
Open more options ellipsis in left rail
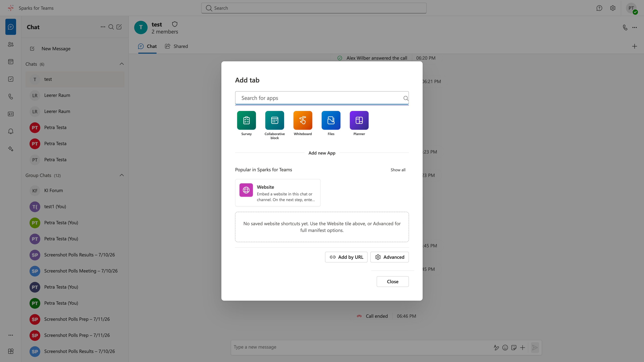[x=11, y=335]
